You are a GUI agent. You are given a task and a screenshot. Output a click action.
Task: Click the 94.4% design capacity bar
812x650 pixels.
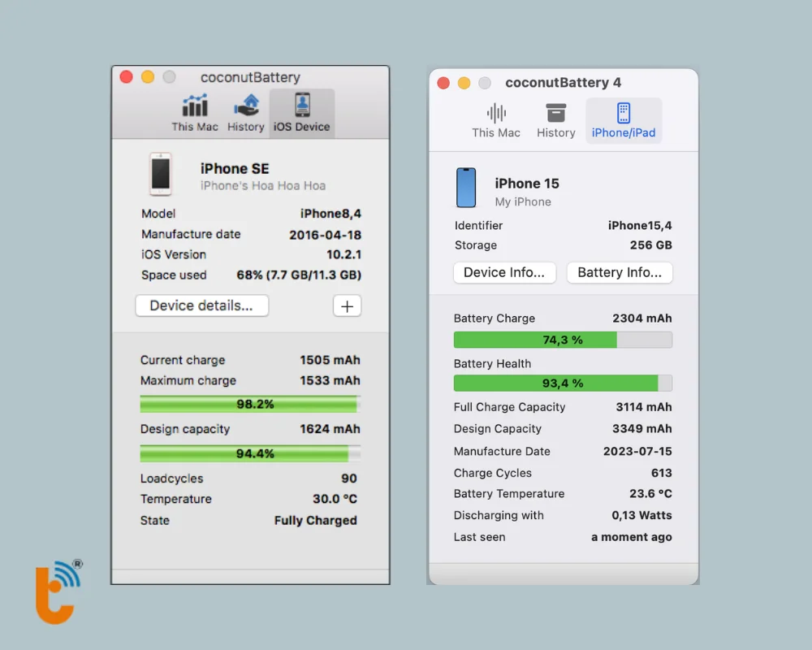click(x=250, y=453)
